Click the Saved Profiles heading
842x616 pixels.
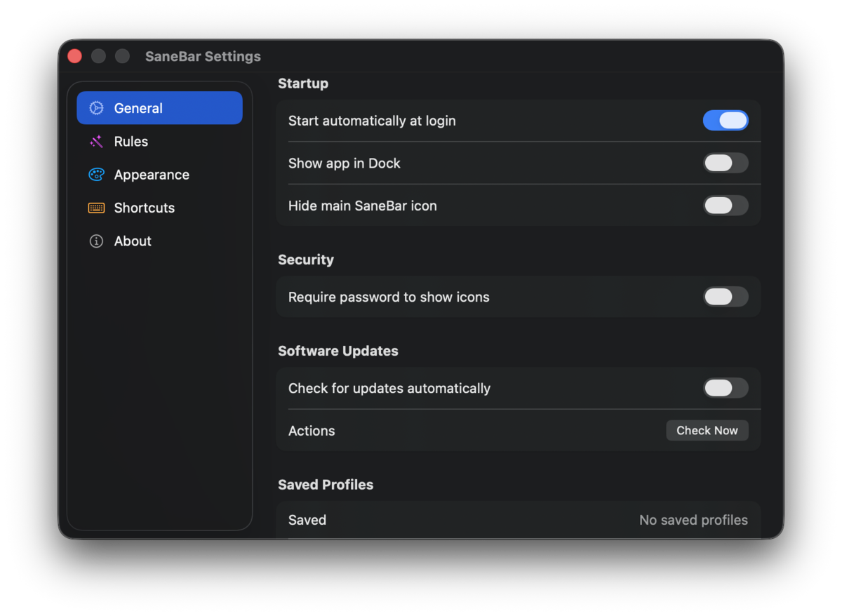tap(326, 485)
